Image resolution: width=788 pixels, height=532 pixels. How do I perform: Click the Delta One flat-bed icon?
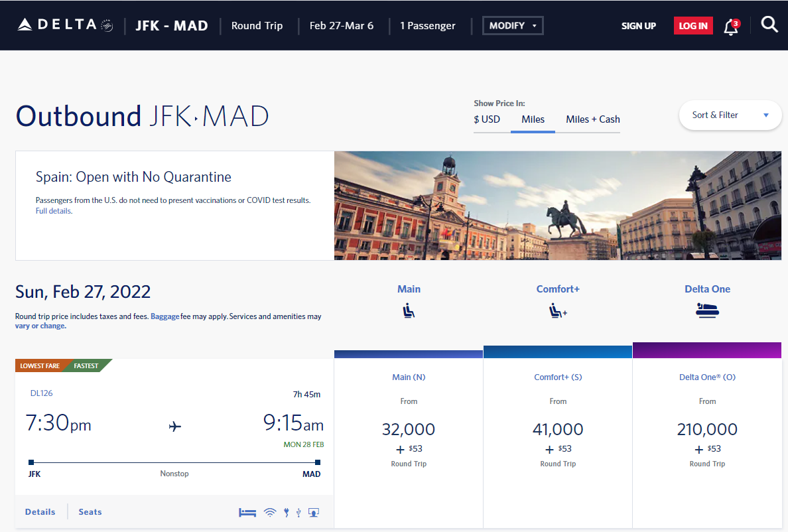point(707,310)
